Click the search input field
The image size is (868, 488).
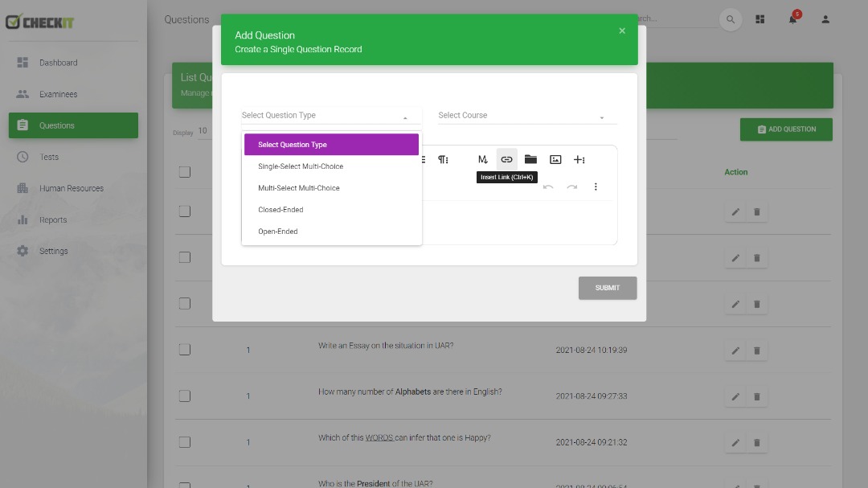[677, 18]
